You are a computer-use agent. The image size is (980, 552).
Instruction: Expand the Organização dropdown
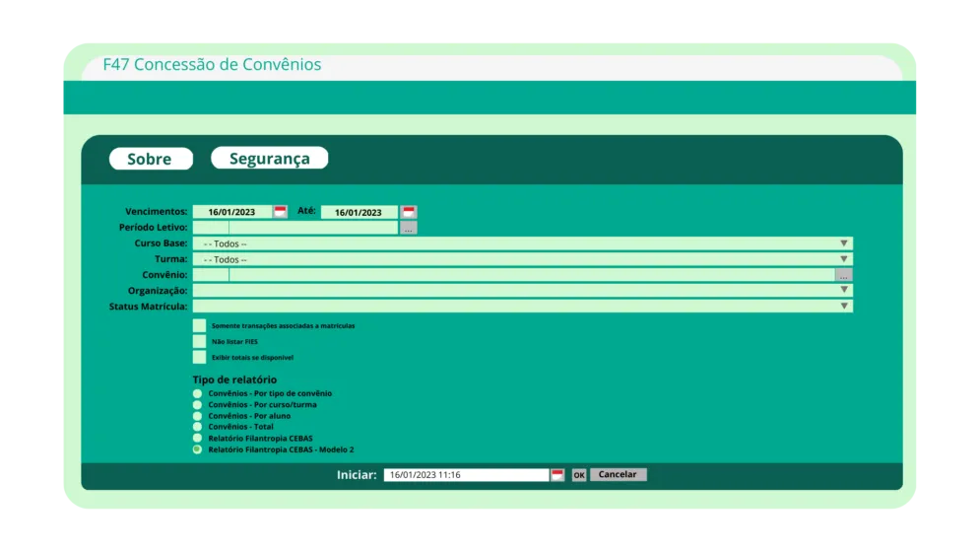843,291
